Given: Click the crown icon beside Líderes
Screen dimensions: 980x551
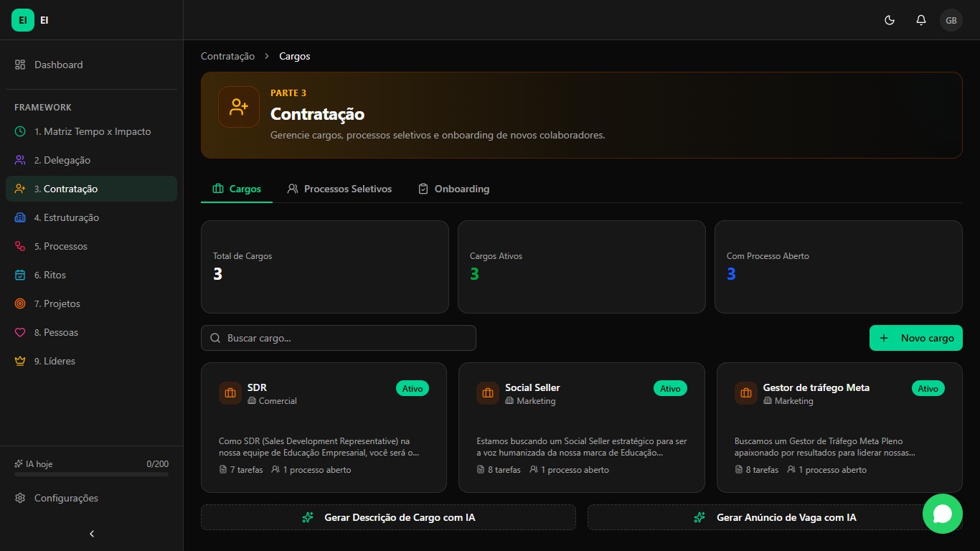Looking at the screenshot, I should [x=20, y=361].
